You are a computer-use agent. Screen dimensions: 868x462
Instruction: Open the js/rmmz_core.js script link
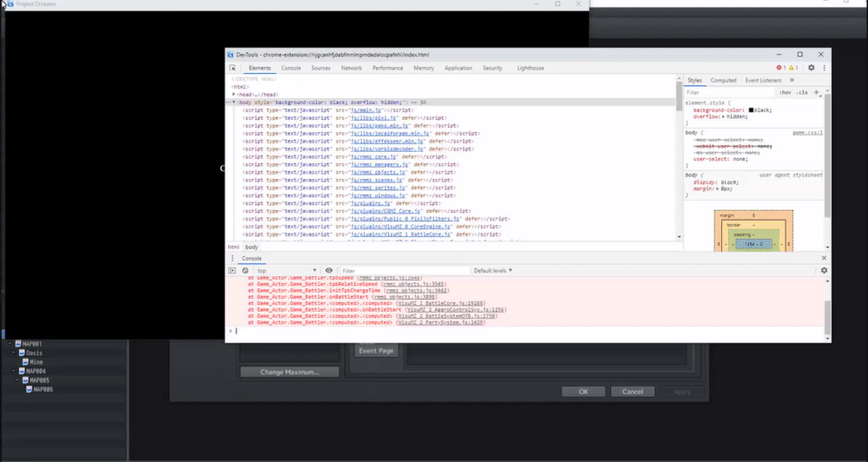click(373, 157)
